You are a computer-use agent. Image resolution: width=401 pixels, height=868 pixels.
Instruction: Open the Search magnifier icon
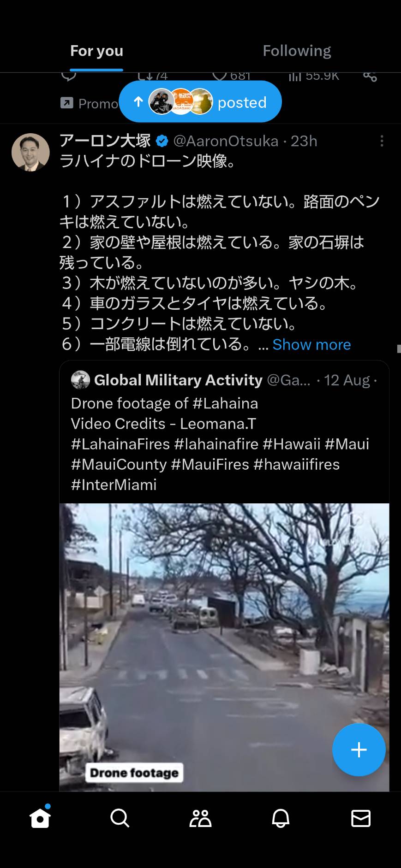[x=120, y=818]
